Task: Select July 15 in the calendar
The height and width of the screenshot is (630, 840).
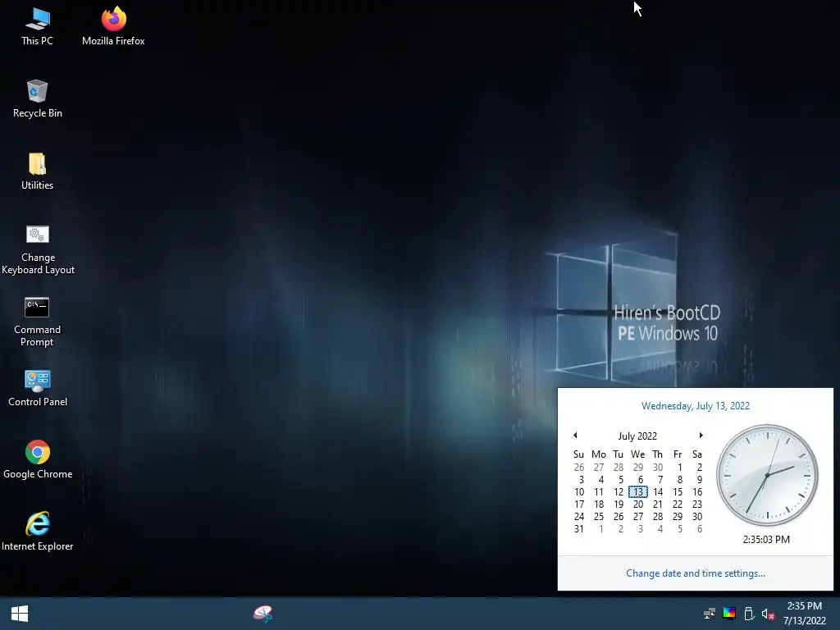Action: [x=678, y=492]
